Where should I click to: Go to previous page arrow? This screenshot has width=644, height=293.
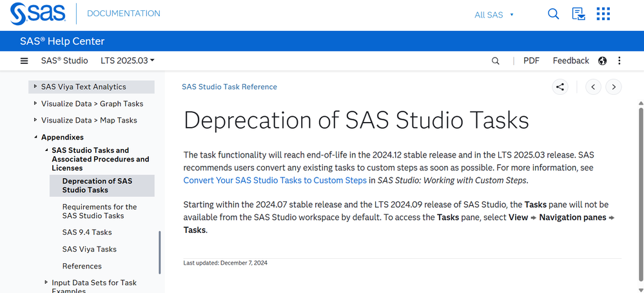click(593, 86)
